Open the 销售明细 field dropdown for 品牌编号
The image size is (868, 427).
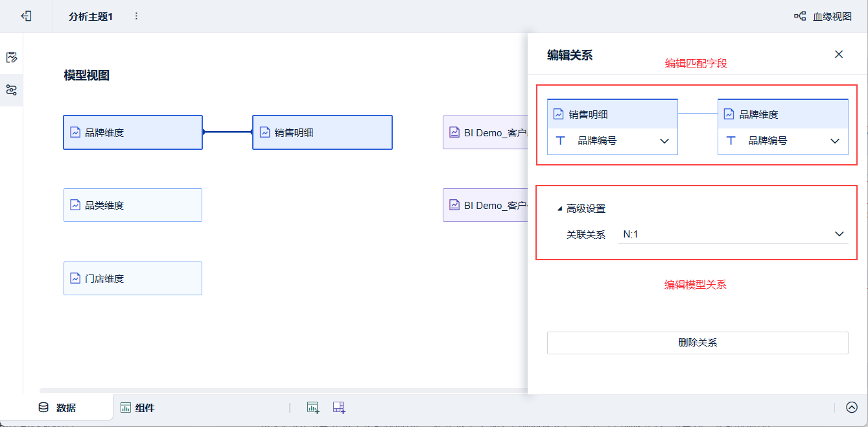[664, 141]
